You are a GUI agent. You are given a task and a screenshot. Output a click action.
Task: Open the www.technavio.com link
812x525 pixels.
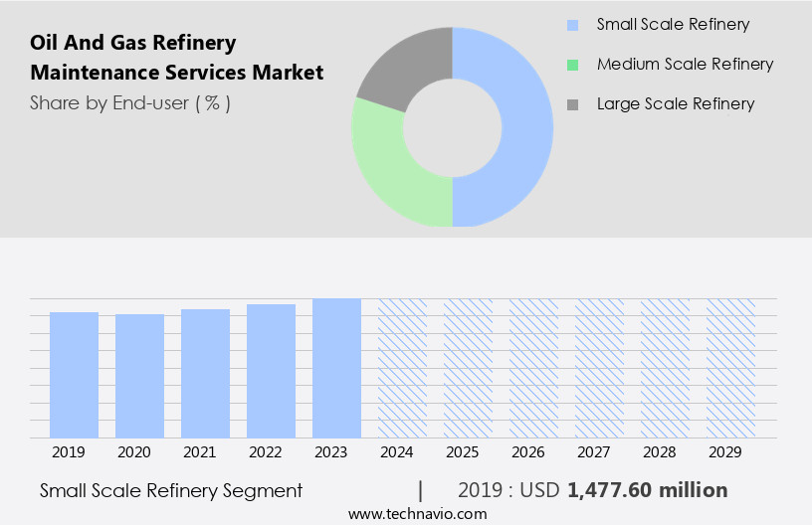[417, 514]
